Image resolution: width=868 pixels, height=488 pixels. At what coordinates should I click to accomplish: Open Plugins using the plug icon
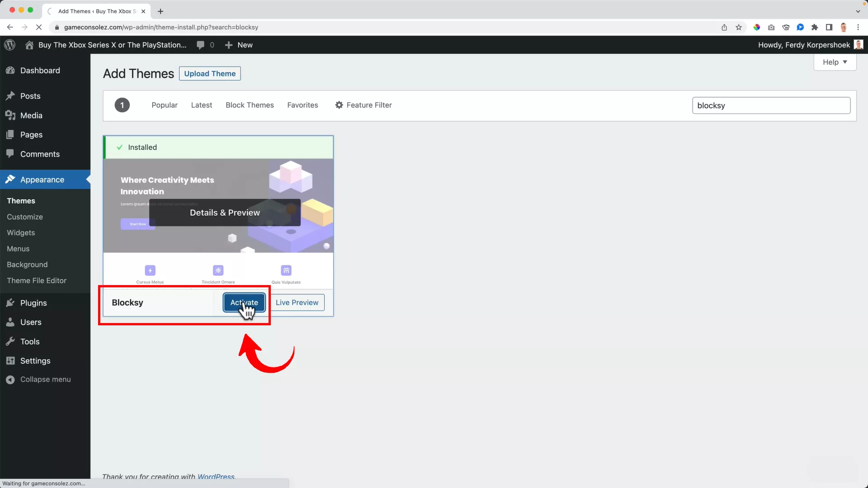tap(10, 303)
